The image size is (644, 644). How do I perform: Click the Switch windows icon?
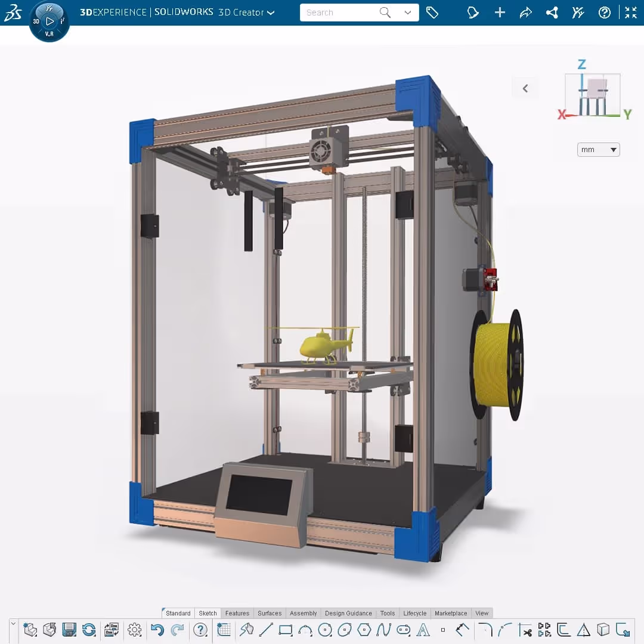point(111,630)
